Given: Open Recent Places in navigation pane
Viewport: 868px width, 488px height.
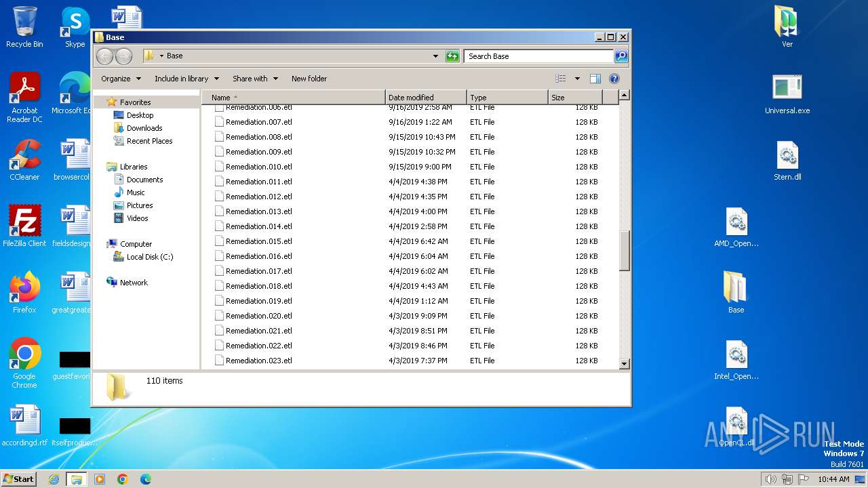Looking at the screenshot, I should (149, 141).
